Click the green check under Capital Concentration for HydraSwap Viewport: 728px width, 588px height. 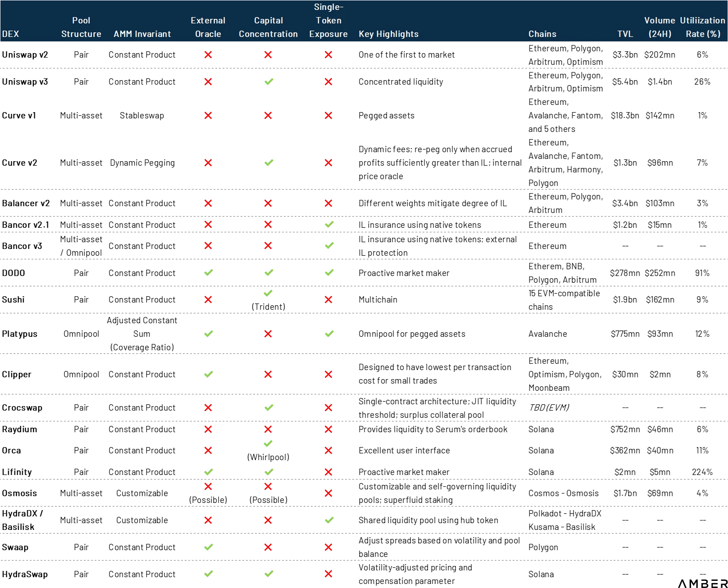(268, 574)
